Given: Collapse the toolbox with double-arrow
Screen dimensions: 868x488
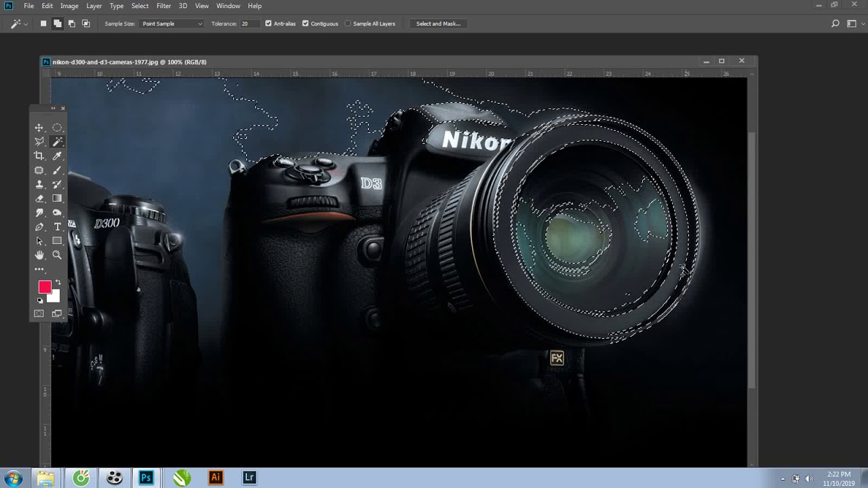Looking at the screenshot, I should tap(53, 108).
